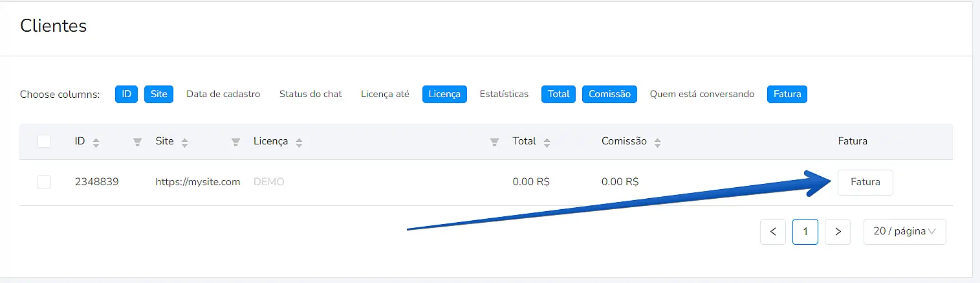Enable the Status do chat column
980x283 pixels.
310,94
